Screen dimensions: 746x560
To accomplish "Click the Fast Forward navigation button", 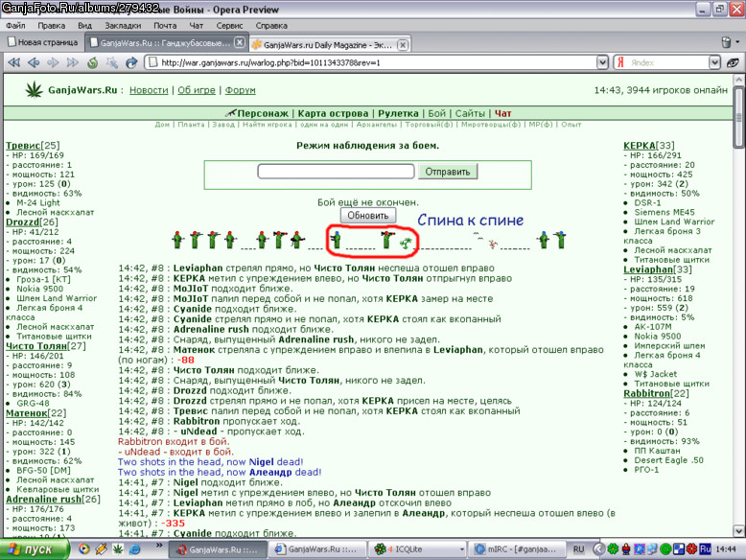I will click(73, 62).
